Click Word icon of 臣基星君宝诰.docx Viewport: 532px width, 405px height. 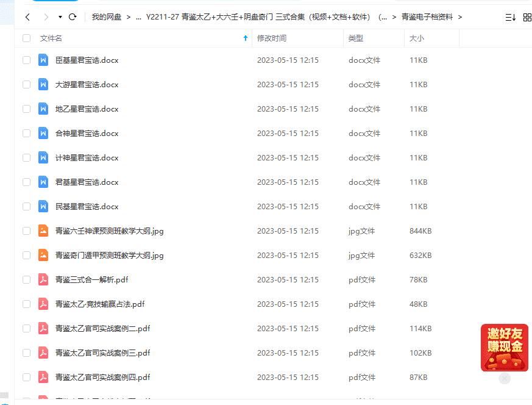43,60
